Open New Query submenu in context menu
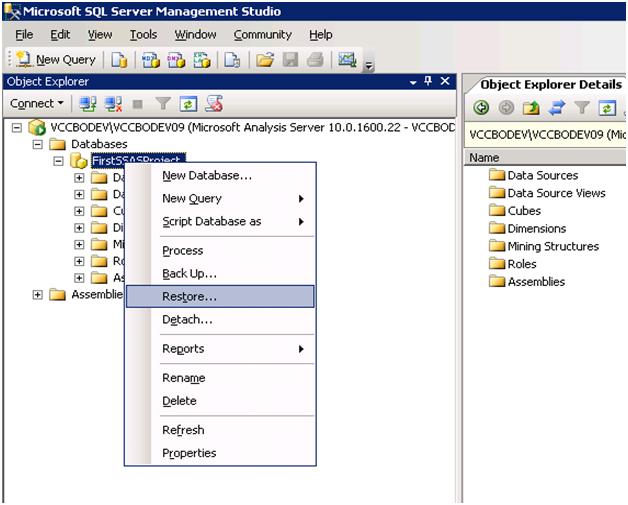Image resolution: width=628 pixels, height=505 pixels. click(x=220, y=199)
